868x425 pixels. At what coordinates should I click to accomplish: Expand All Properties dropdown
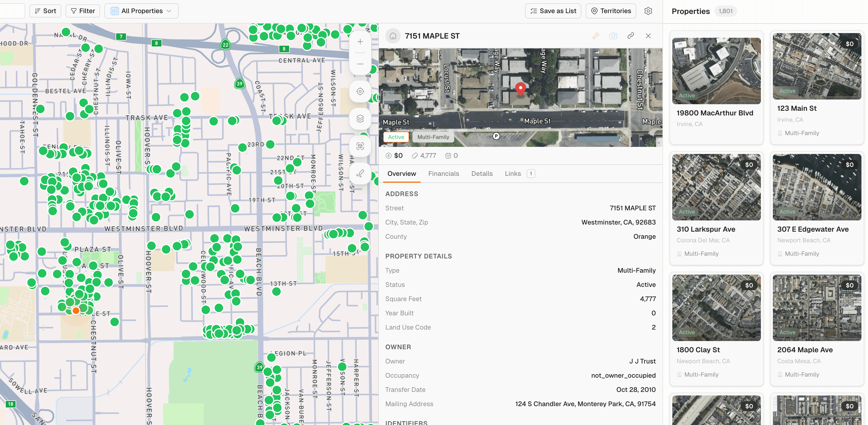tap(141, 11)
